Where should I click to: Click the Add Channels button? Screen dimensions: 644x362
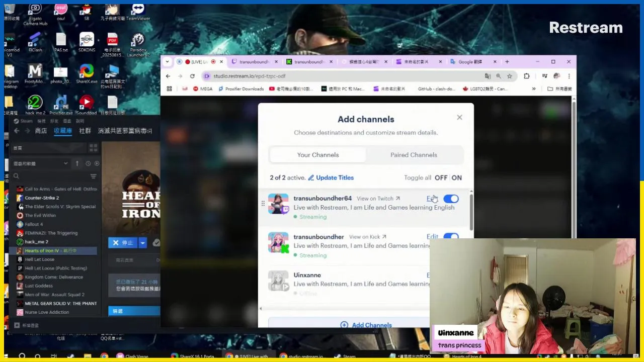(x=366, y=325)
